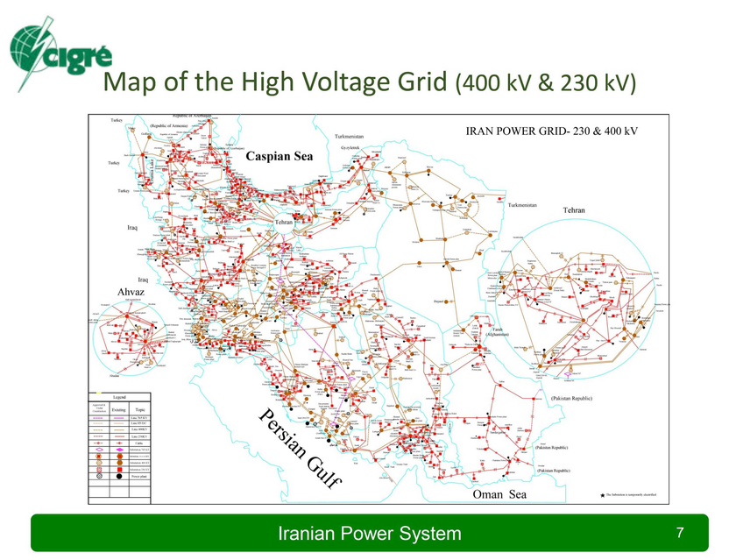Screen dimensions: 736x560
Task: Click the black star beside the classified note
Action: pyautogui.click(x=603, y=496)
